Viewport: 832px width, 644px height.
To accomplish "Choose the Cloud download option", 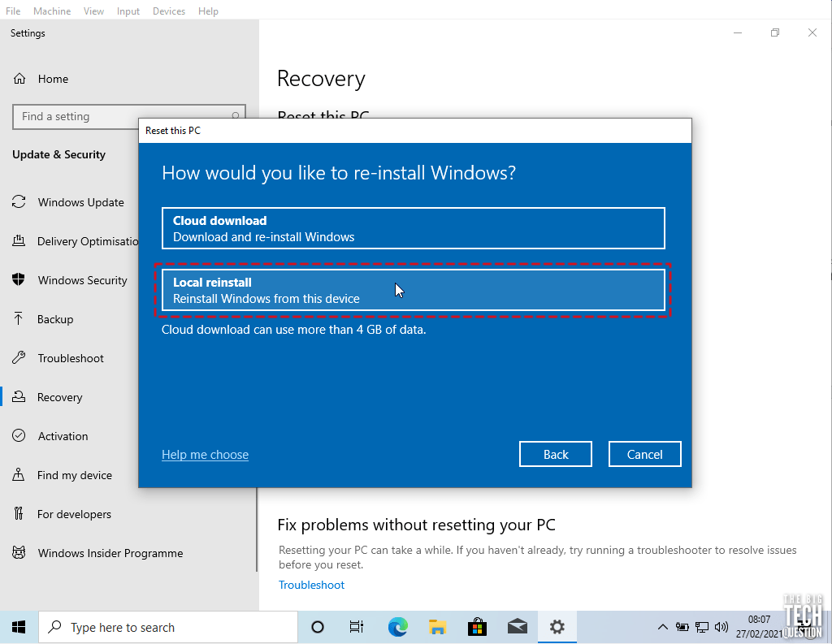I will click(x=413, y=228).
